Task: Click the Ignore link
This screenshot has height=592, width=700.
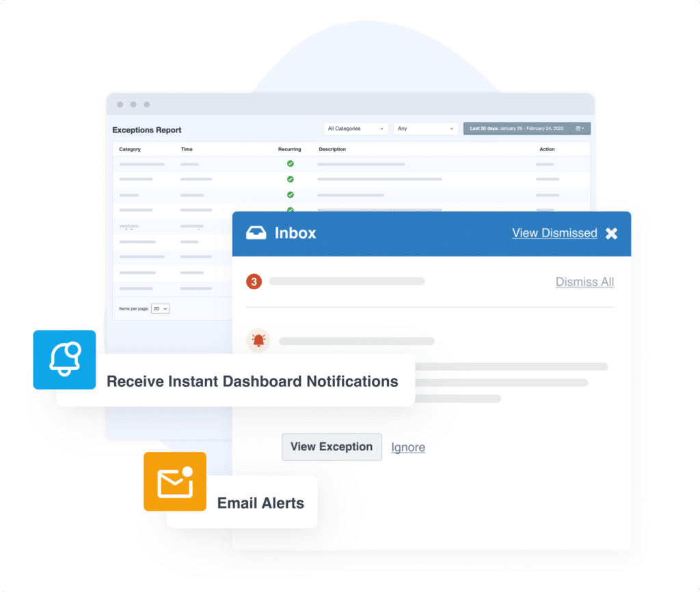Action: pos(408,448)
